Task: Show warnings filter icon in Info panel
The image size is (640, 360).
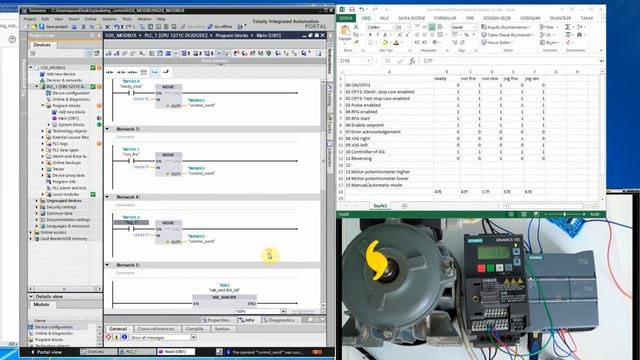Action: click(x=116, y=337)
